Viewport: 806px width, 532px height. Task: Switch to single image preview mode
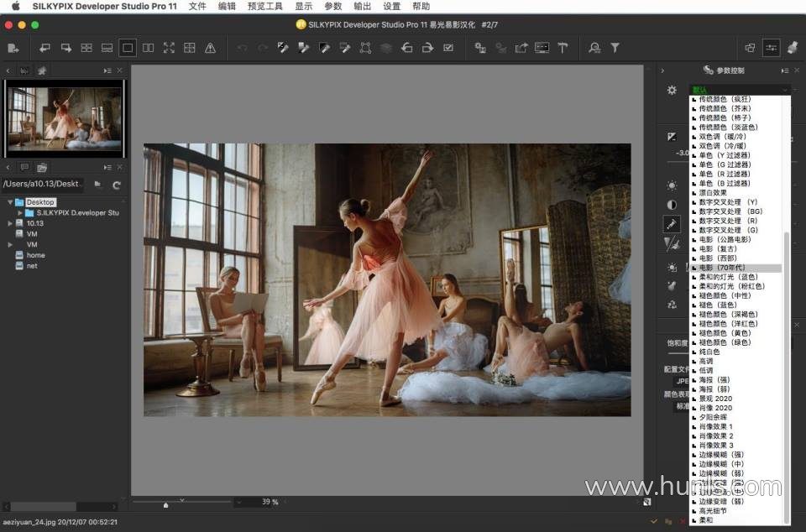pos(127,48)
